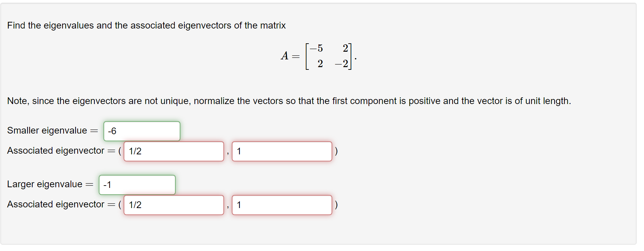Click the smaller eigenvalue input showing -6
The image size is (644, 251).
141,131
